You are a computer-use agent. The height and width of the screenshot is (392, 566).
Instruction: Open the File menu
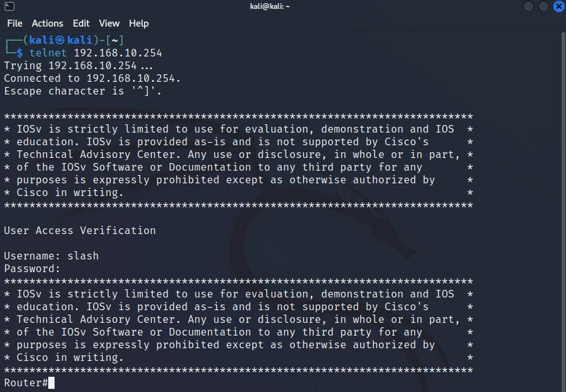click(15, 23)
